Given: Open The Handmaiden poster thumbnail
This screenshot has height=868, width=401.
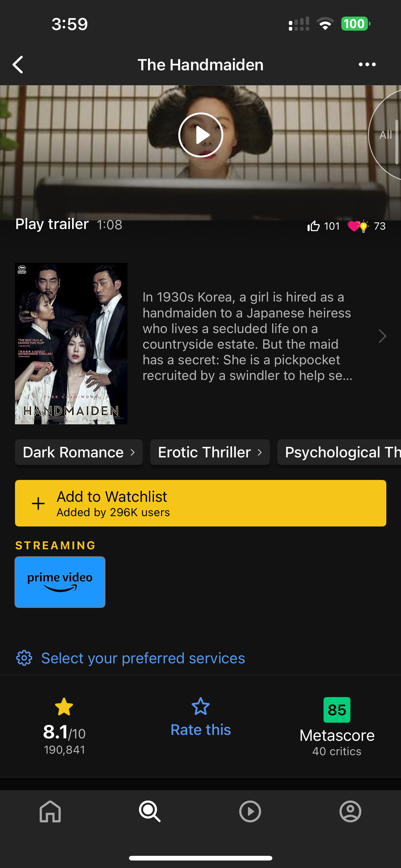Looking at the screenshot, I should click(71, 343).
